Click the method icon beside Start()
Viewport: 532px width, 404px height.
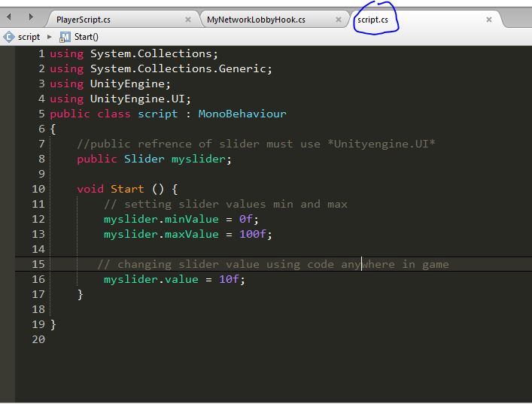[x=65, y=37]
